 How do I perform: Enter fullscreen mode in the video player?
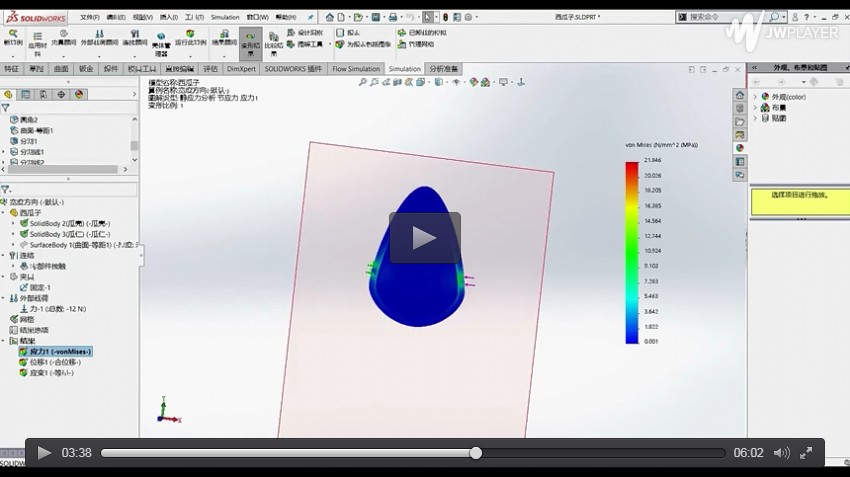[x=806, y=453]
